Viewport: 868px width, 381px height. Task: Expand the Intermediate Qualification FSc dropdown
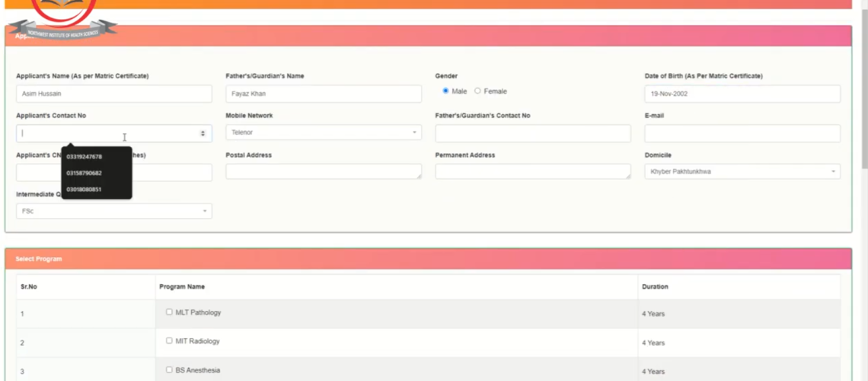click(x=114, y=211)
